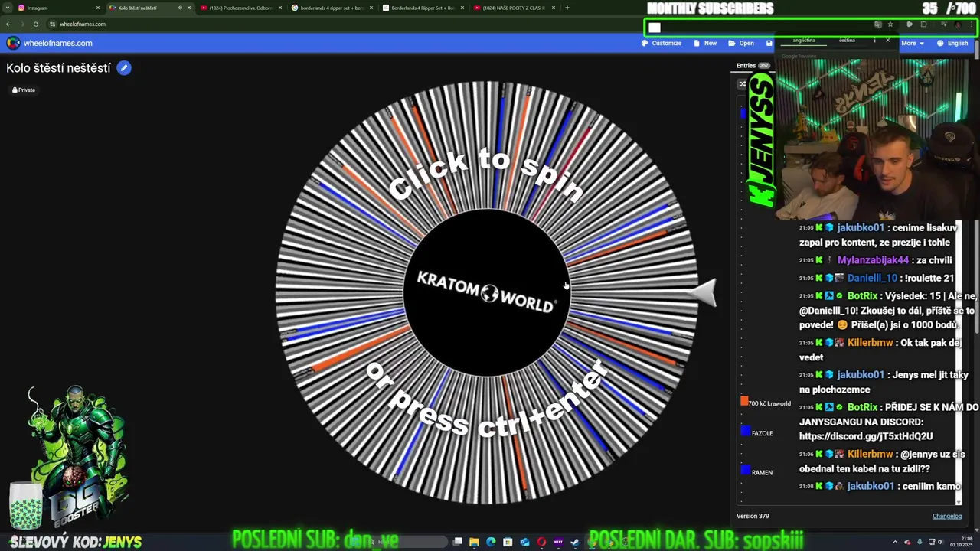This screenshot has height=551, width=980.
Task: Change language via English button
Action: click(952, 43)
